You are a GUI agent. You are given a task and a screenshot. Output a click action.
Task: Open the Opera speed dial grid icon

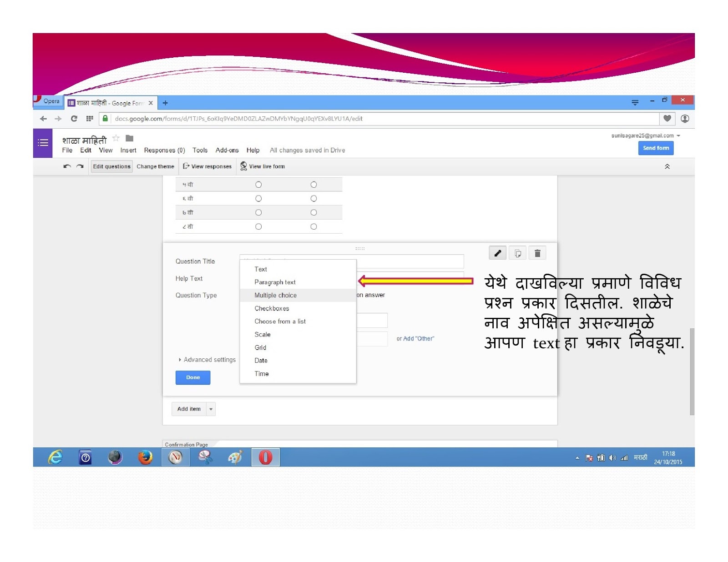[x=90, y=119]
